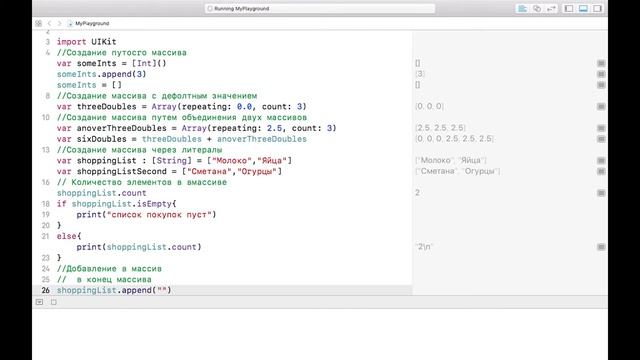Click the comment Создание путосго массива
Viewport: 640px width, 360px height.
pos(122,53)
